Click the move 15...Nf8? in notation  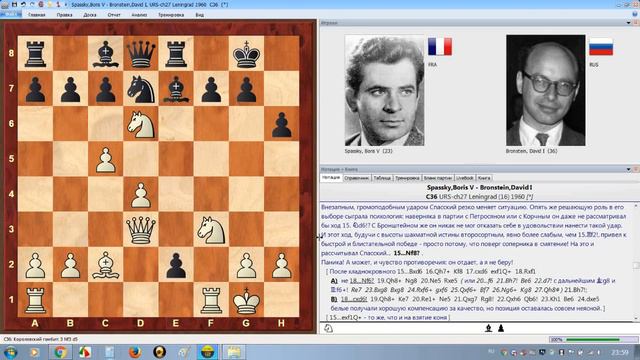[407, 253]
